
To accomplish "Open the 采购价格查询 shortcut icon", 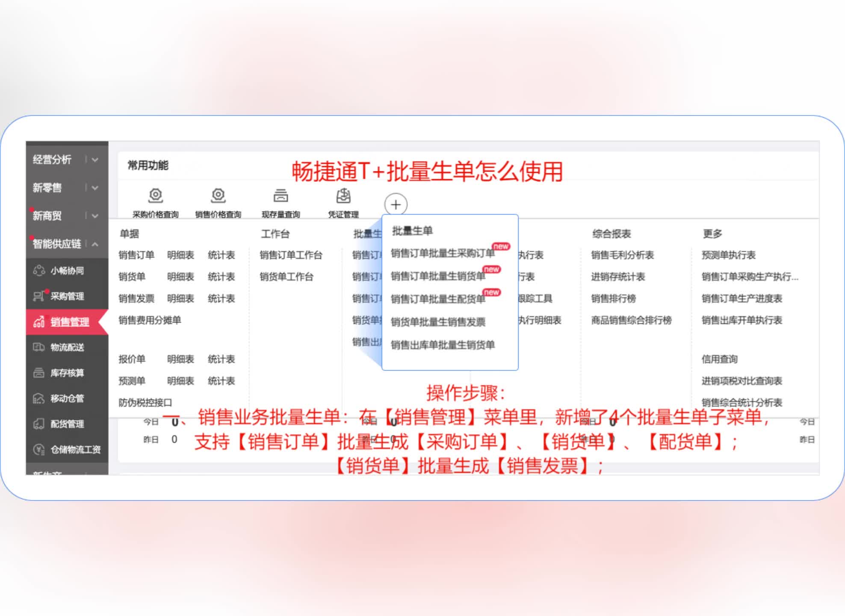I will coord(155,195).
